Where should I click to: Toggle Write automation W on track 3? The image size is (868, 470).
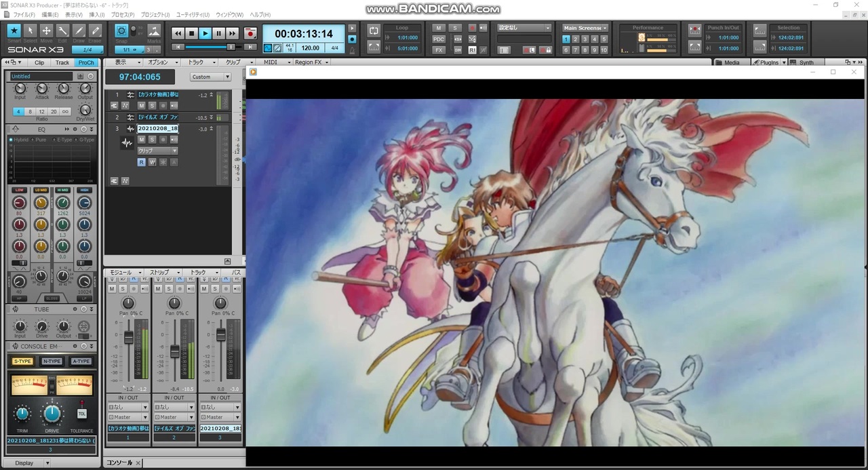pos(153,162)
